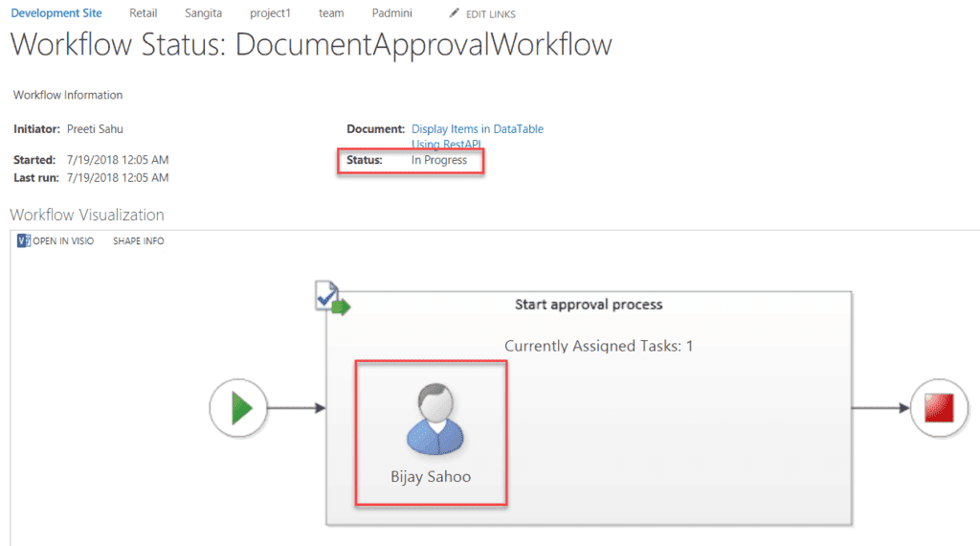Open the Sangita navigation item
Image resolution: width=980 pixels, height=546 pixels.
203,13
